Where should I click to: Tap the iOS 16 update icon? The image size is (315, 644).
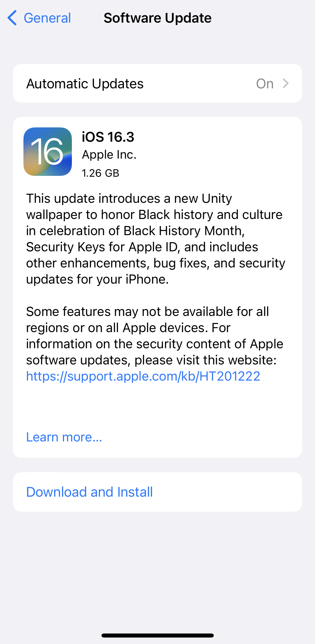tap(48, 152)
